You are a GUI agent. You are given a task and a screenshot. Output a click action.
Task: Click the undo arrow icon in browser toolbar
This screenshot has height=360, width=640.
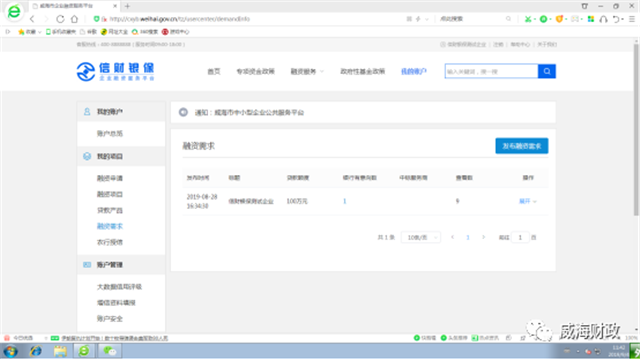click(x=616, y=19)
